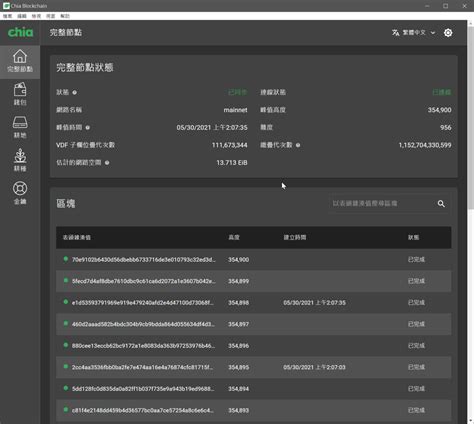Open the 金鑰 keys page

(20, 193)
